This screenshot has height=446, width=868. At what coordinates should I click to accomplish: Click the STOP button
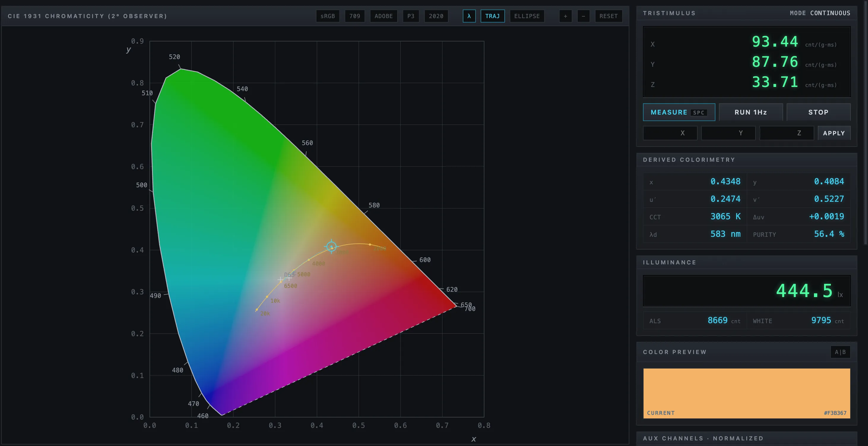pyautogui.click(x=818, y=112)
